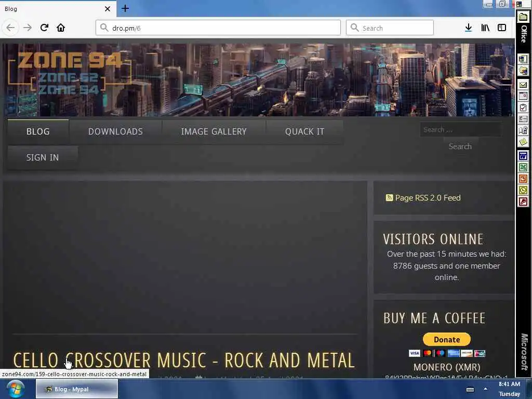Launch Microsoft Word from Office bar
Viewport: 532px width, 399px height.
point(523,156)
